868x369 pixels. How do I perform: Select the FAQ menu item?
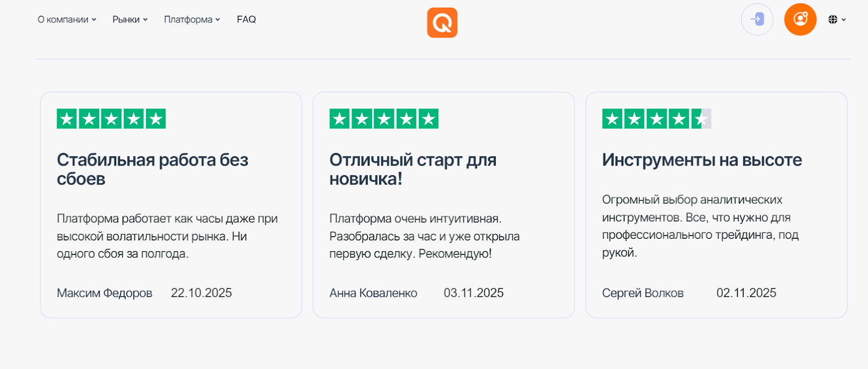tap(246, 19)
